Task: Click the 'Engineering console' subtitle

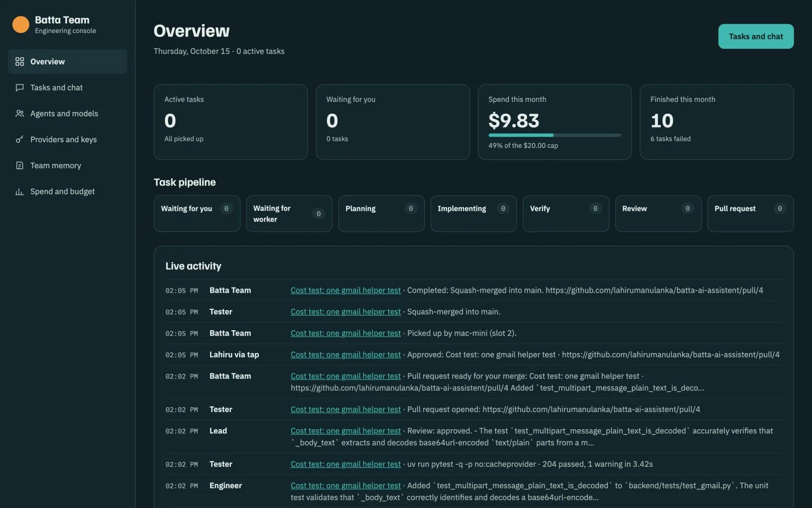Action: click(65, 31)
